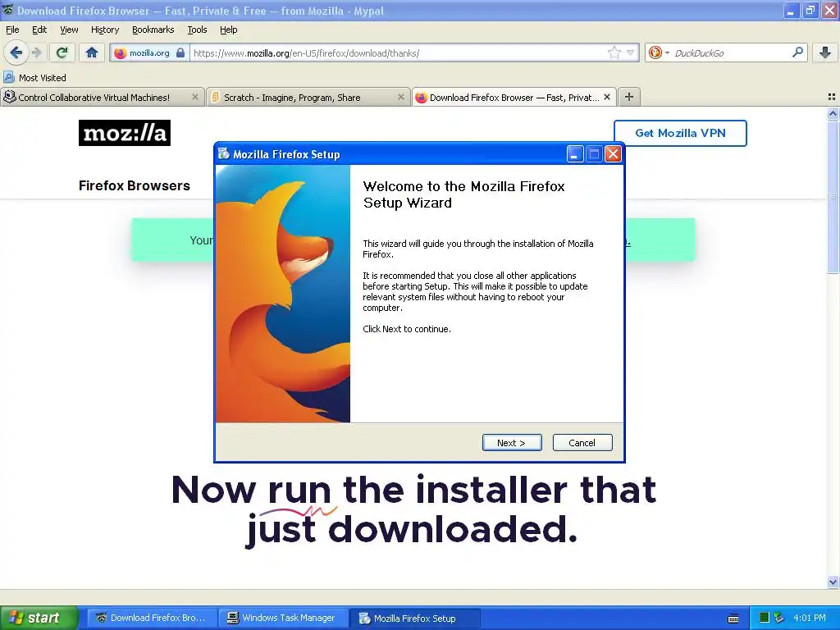This screenshot has height=630, width=840.
Task: Click the Forward navigation arrow
Action: click(36, 52)
